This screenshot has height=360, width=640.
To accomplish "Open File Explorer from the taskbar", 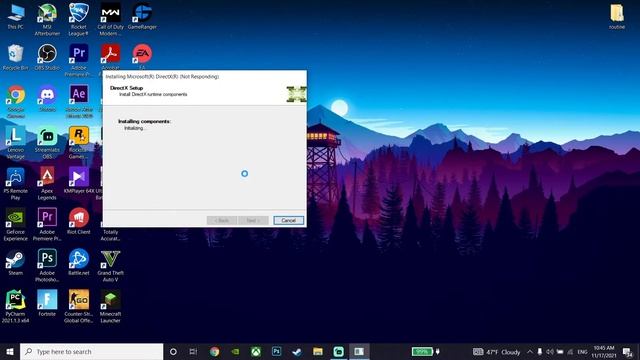I will [318, 351].
